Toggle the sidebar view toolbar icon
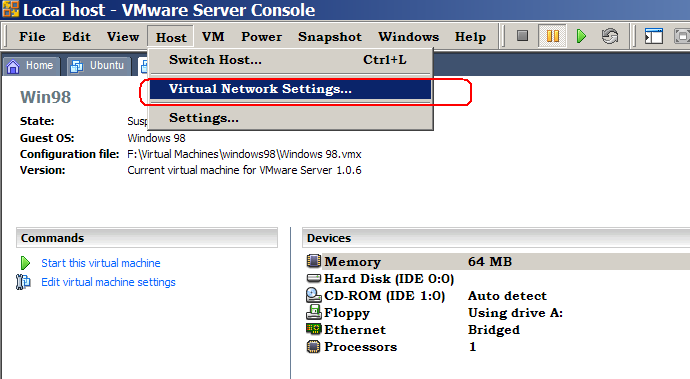690x379 pixels. coord(653,36)
